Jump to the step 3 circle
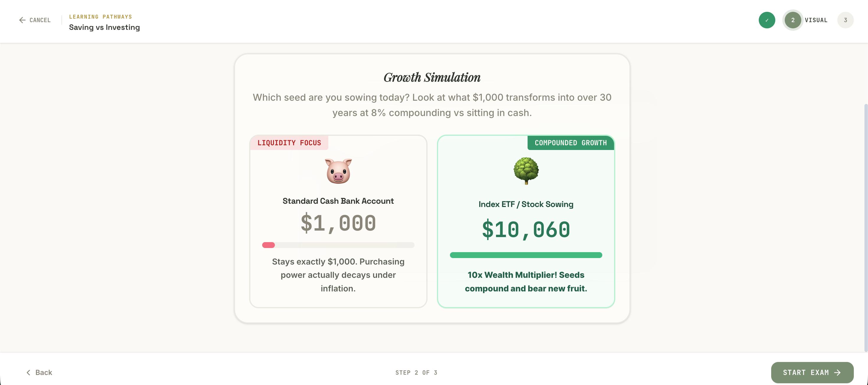This screenshot has height=385, width=868. (846, 20)
